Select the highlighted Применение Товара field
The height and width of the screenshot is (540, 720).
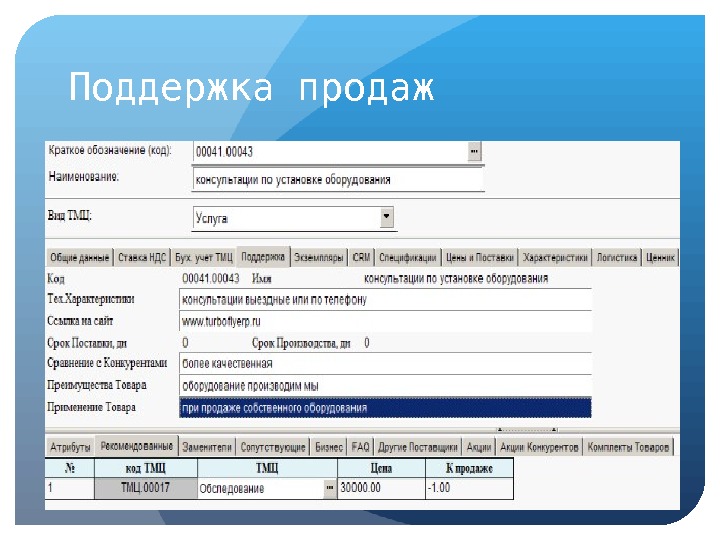coord(385,408)
